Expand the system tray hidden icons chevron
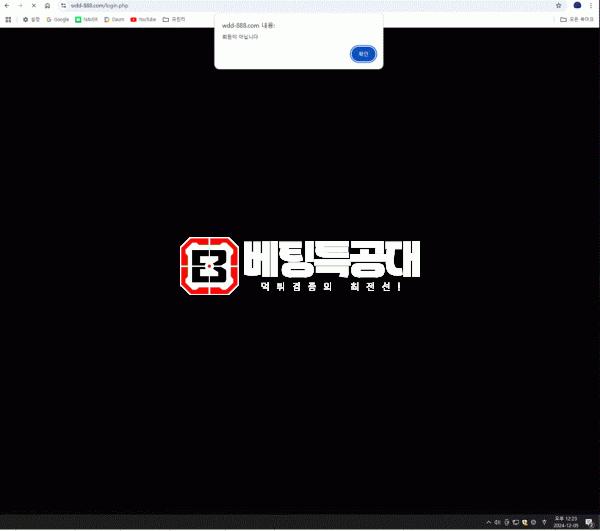The width and height of the screenshot is (600, 531). pos(489,522)
